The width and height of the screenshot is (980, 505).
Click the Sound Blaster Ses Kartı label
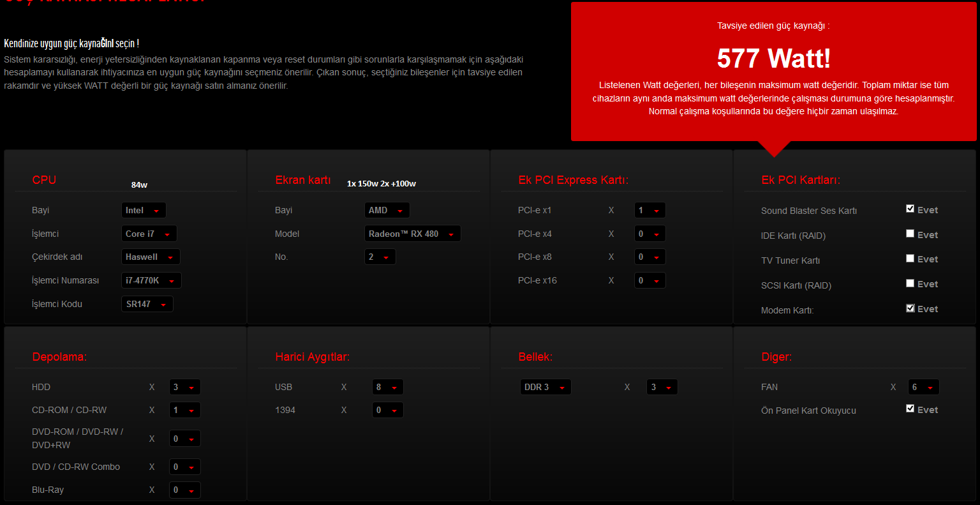click(809, 211)
